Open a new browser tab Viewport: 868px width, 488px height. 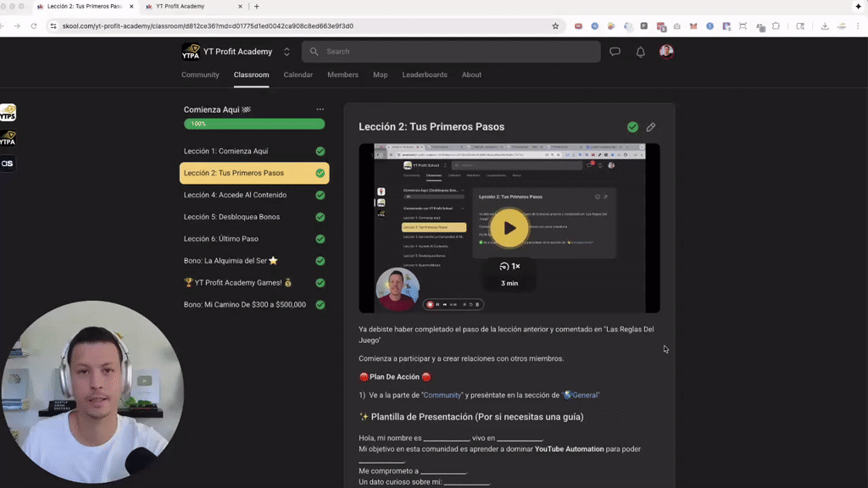256,7
